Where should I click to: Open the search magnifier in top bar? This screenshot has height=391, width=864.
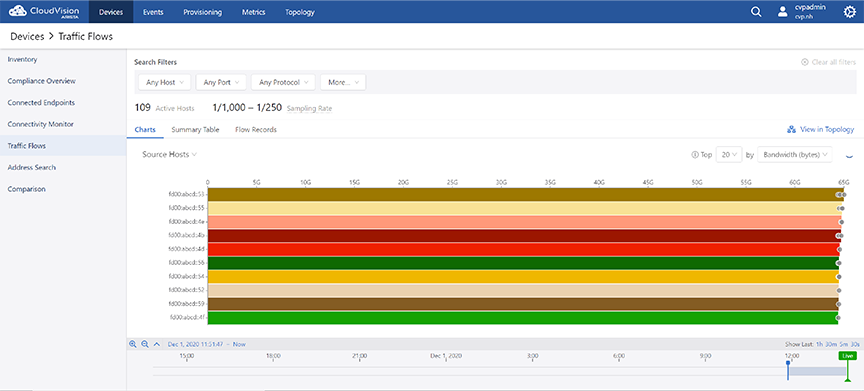coord(757,12)
